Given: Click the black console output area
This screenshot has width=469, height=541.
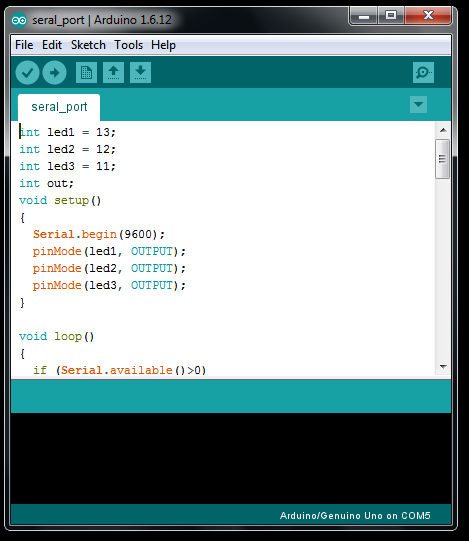Looking at the screenshot, I should [x=231, y=458].
